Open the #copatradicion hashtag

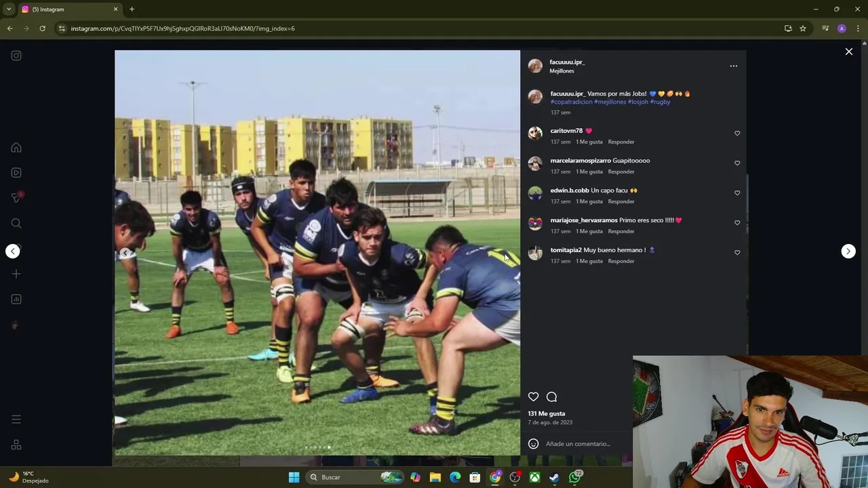click(x=571, y=102)
